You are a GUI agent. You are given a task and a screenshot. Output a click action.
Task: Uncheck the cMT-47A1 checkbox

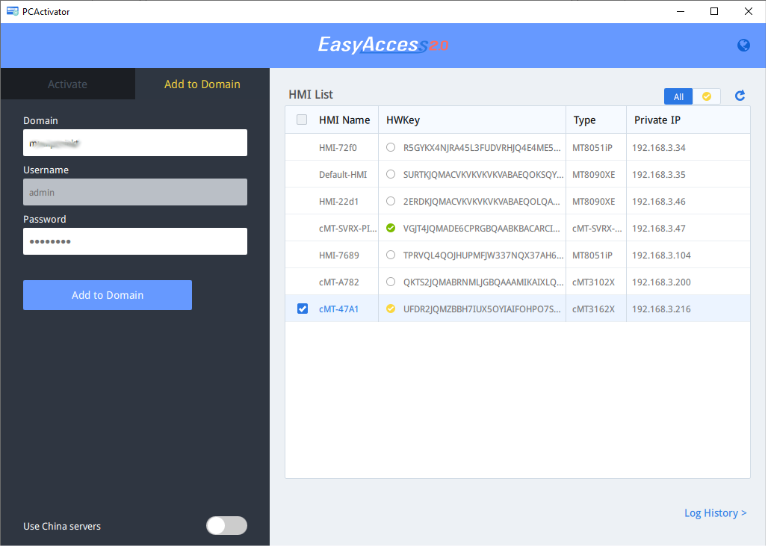tap(302, 309)
